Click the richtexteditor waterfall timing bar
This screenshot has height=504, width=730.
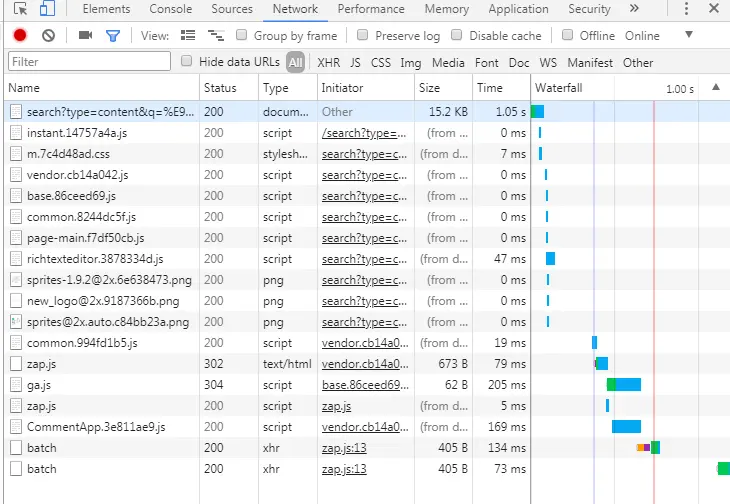[x=550, y=258]
